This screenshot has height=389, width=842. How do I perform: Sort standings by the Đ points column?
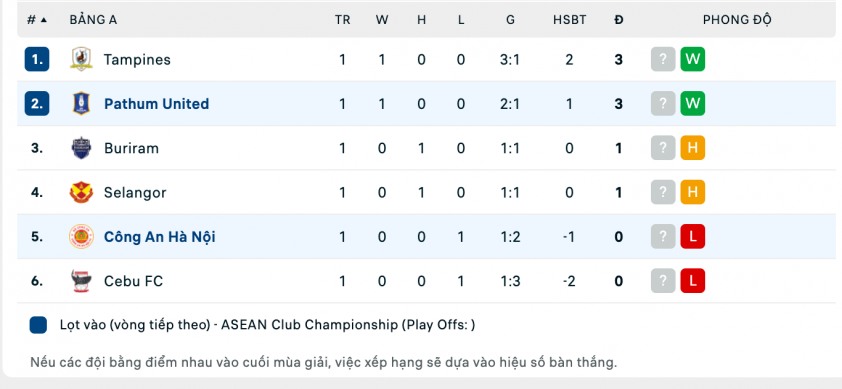point(619,20)
